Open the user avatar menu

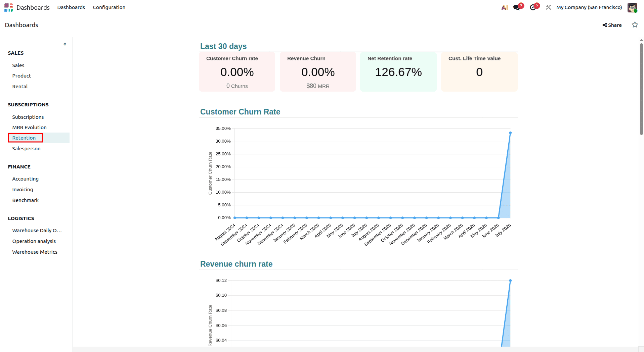coord(632,7)
